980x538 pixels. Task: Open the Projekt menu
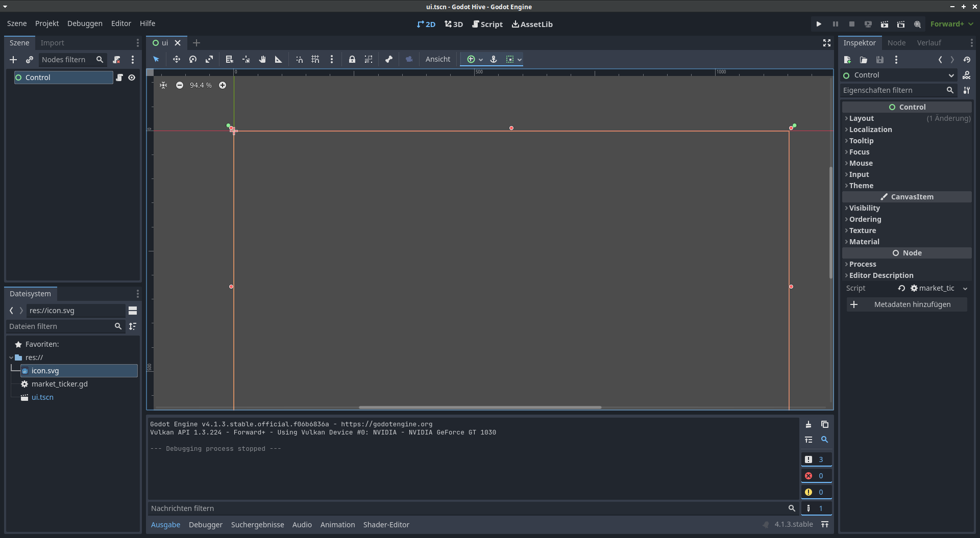click(x=47, y=23)
